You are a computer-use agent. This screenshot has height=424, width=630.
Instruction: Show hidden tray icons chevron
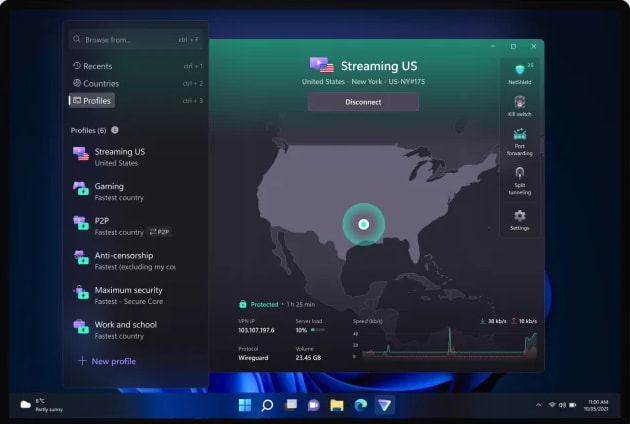point(538,405)
